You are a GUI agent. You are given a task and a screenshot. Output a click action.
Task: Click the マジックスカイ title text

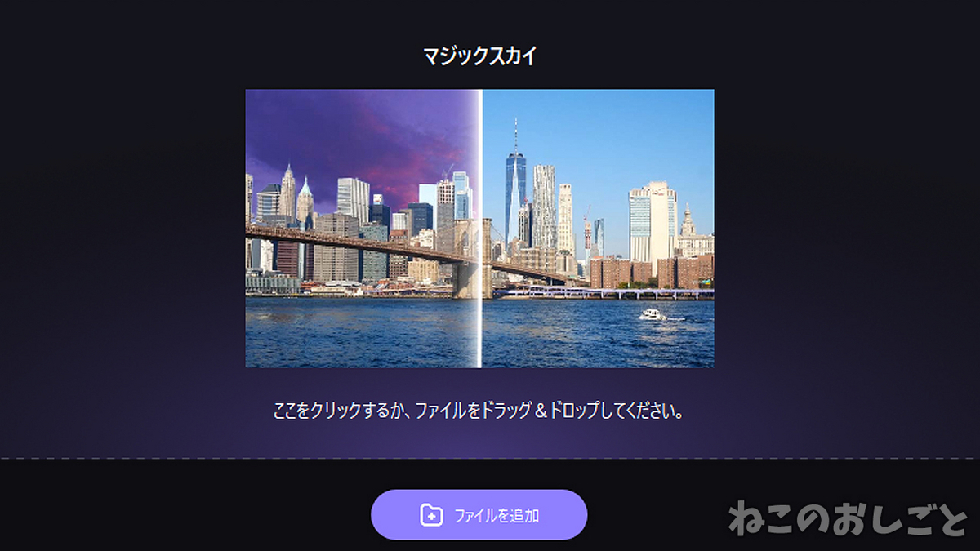point(479,56)
